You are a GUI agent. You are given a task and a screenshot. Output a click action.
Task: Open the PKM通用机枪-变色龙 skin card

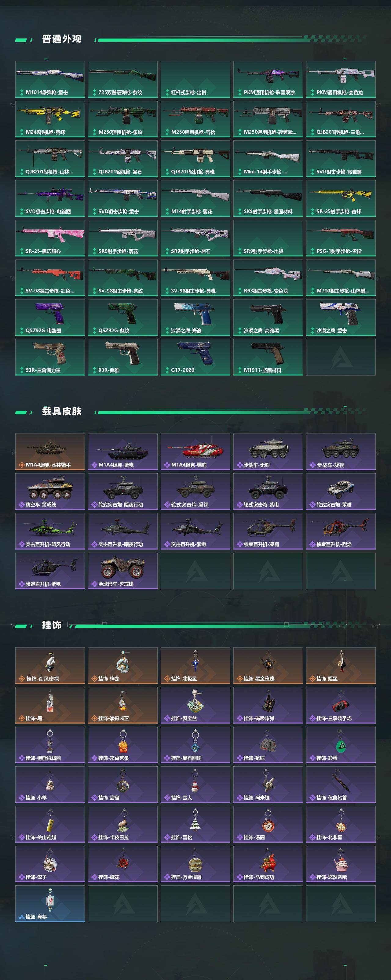coord(341,79)
